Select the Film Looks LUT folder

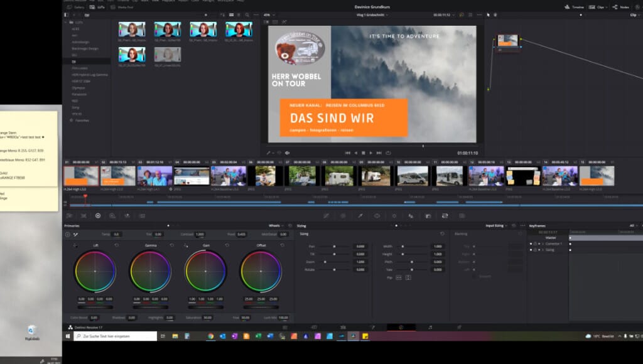coord(80,68)
